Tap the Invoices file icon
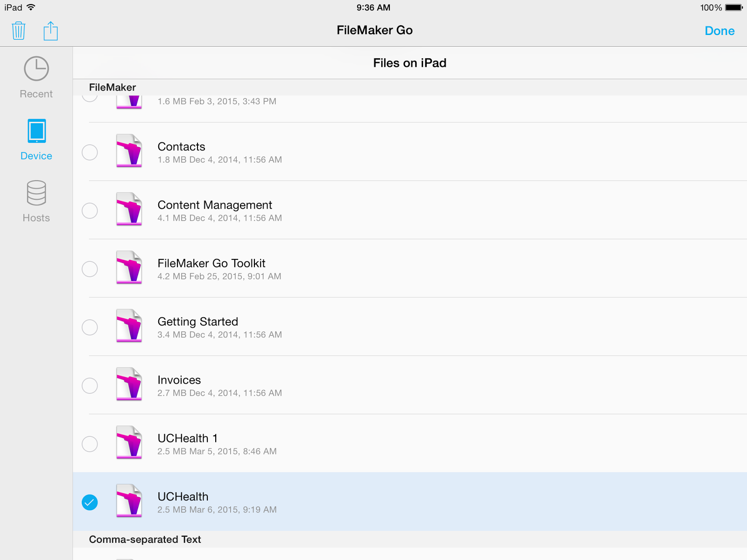747x560 pixels. click(x=129, y=384)
